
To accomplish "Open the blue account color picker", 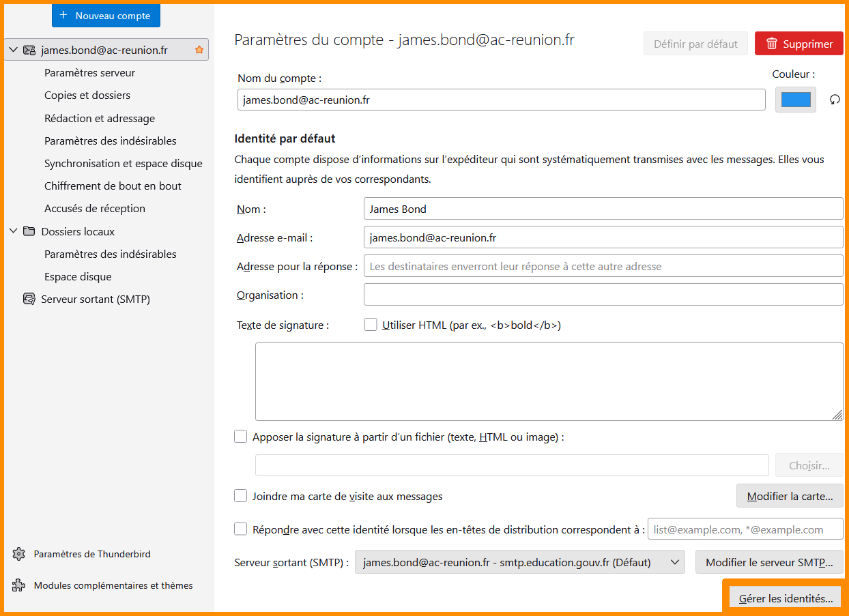I will tap(795, 100).
